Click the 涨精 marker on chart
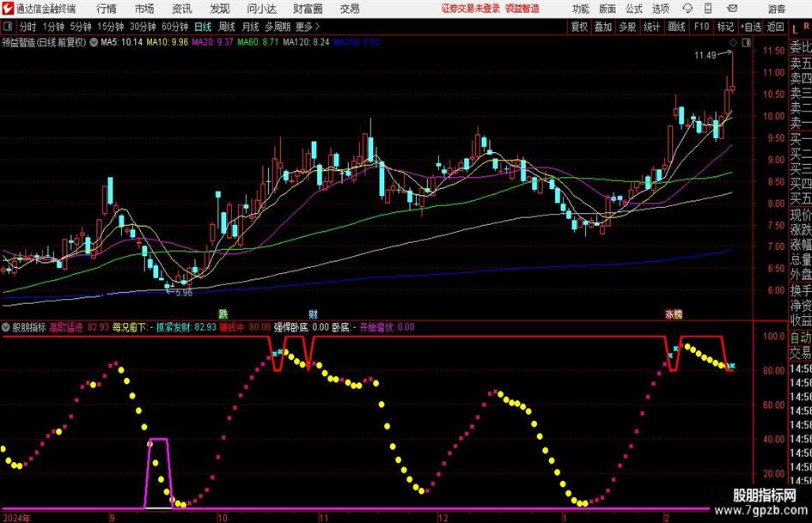Image resolution: width=812 pixels, height=523 pixels. pyautogui.click(x=674, y=313)
